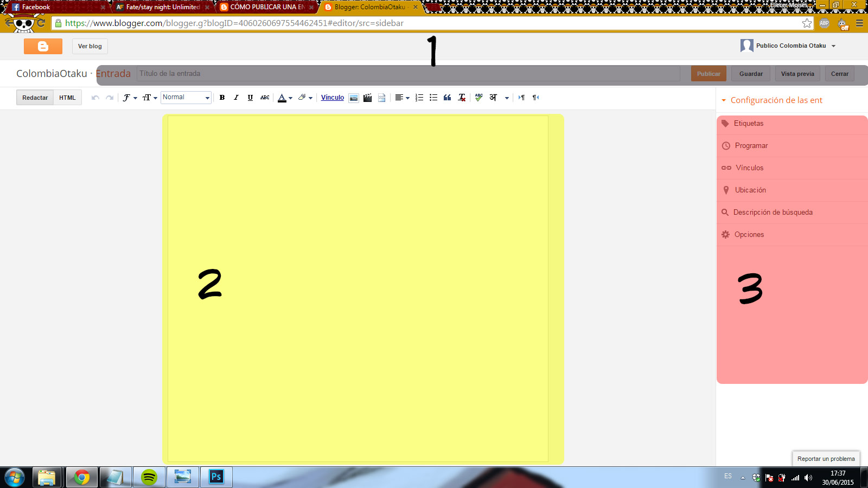Click the taskbar clock showing 17:37
868x488 pixels.
pos(838,478)
